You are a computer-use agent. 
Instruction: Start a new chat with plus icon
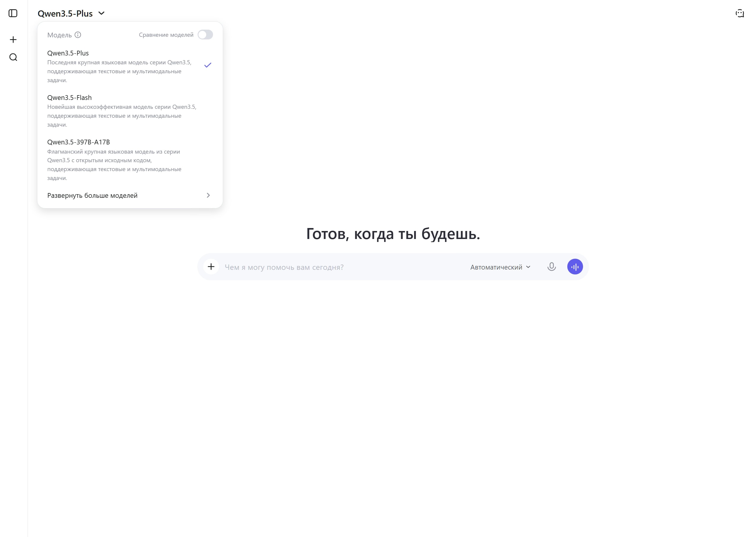click(x=13, y=40)
